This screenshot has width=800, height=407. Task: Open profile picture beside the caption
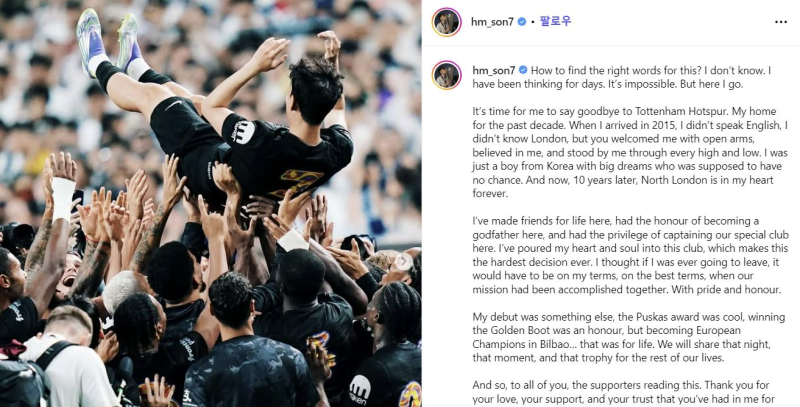446,75
